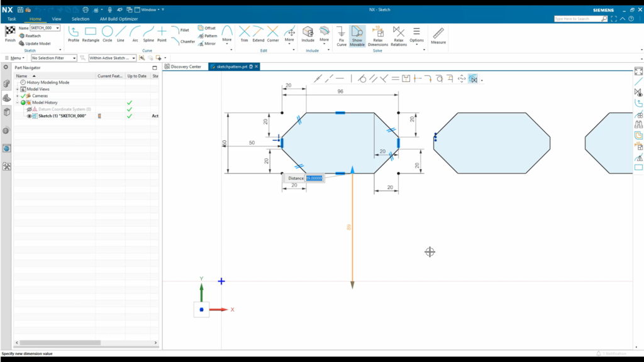
Task: Click the Finish sketch button
Action: tap(9, 35)
